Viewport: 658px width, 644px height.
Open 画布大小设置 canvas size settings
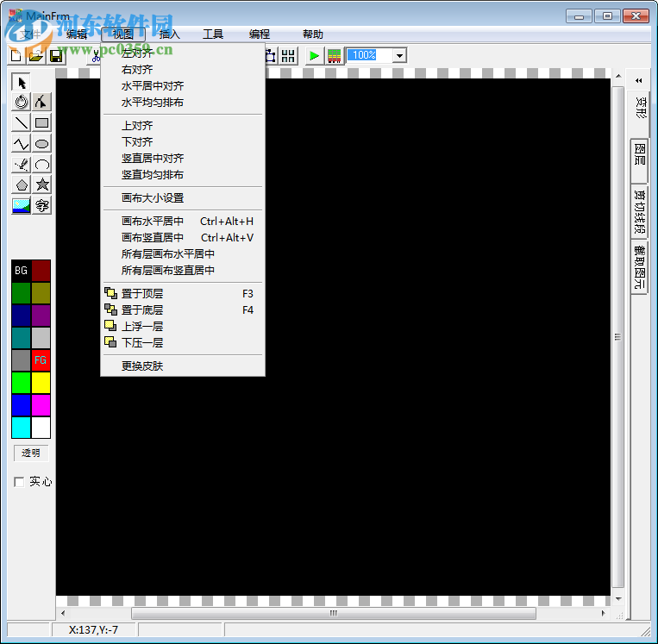[183, 198]
